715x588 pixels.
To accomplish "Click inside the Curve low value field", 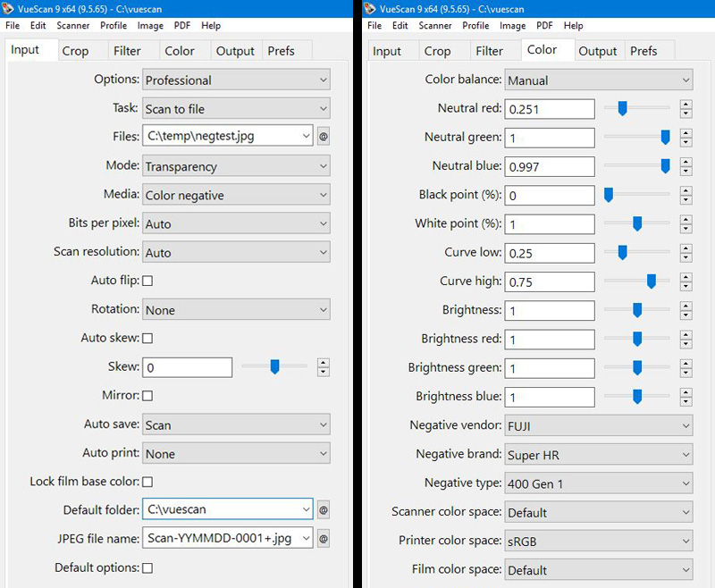I will 549,253.
